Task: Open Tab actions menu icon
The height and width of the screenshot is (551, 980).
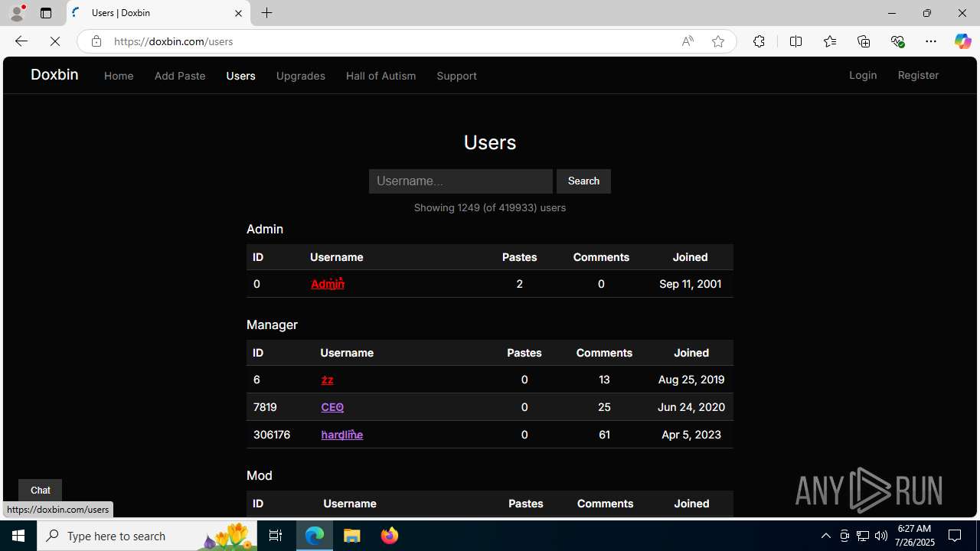Action: 46,13
